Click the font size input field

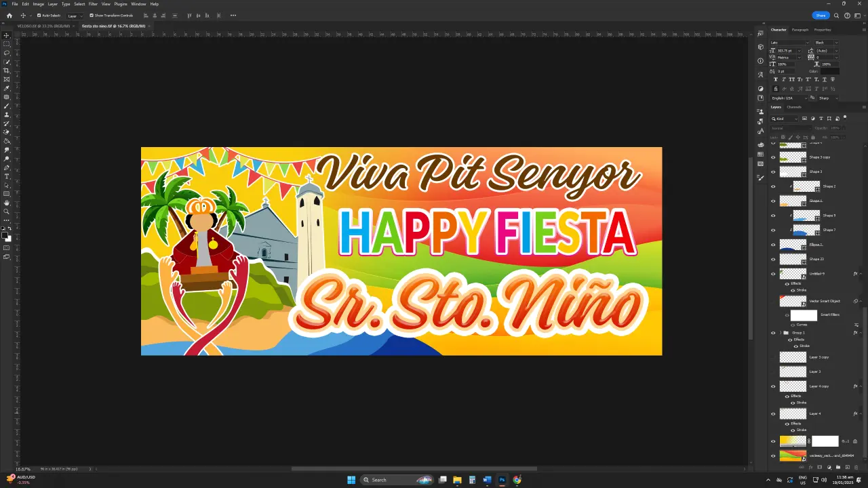tap(787, 51)
